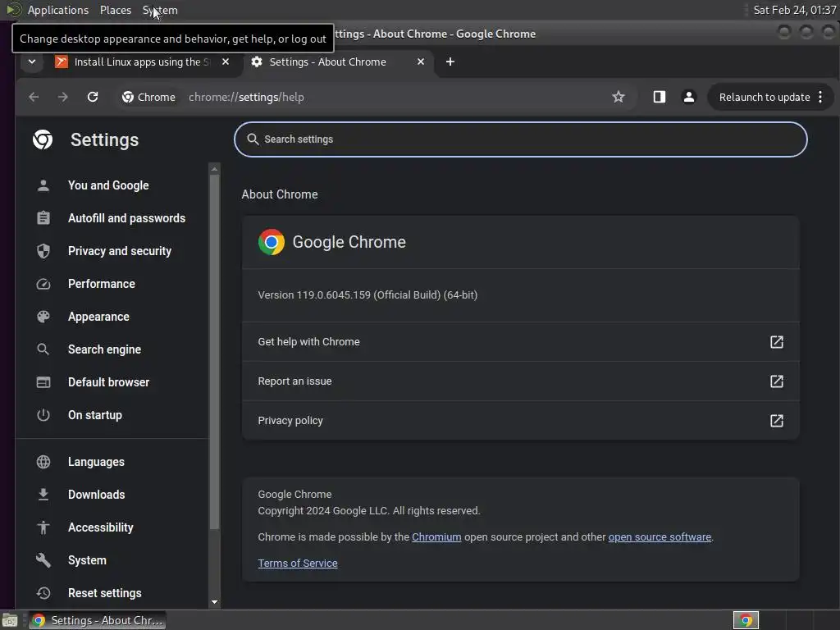Click the address bar URL
Viewport: 840px width, 630px height.
click(x=246, y=97)
